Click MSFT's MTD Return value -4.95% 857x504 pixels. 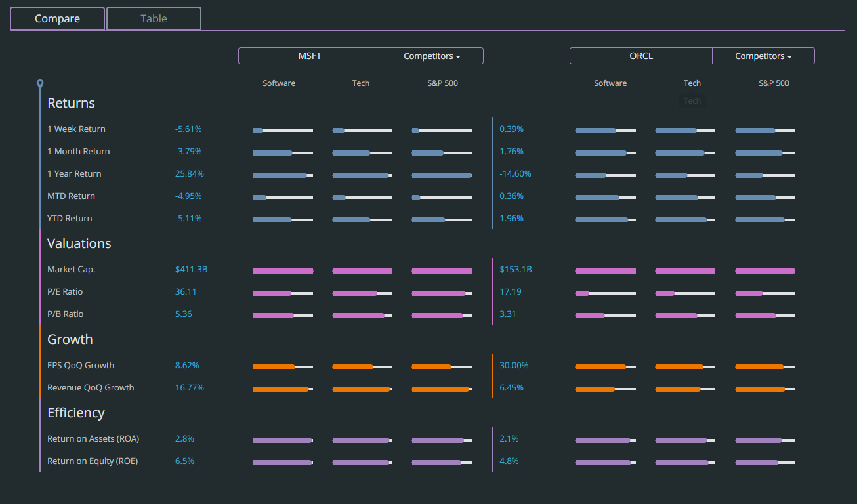coord(188,196)
